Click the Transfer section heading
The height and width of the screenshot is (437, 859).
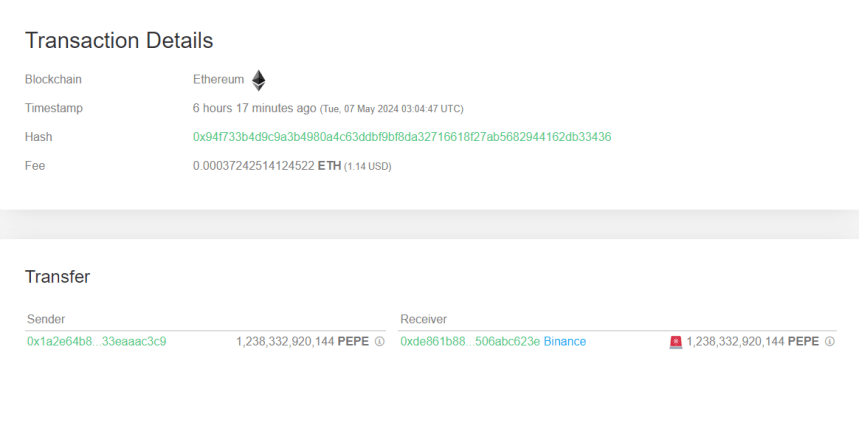[57, 277]
